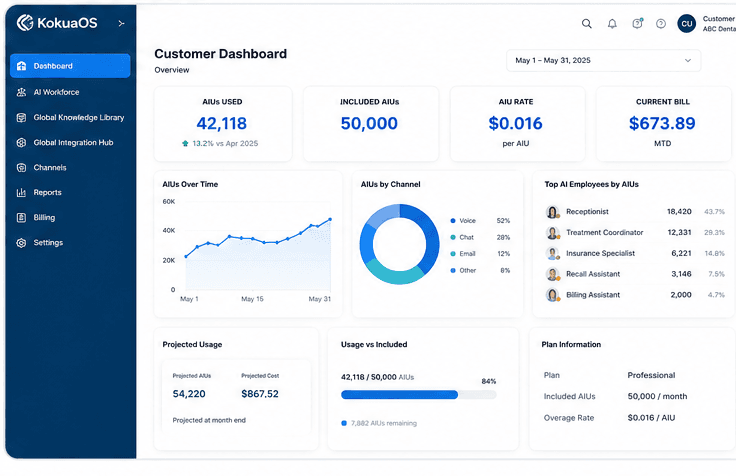The height and width of the screenshot is (476, 736).
Task: Click the Voice legend color dot
Action: click(x=453, y=221)
